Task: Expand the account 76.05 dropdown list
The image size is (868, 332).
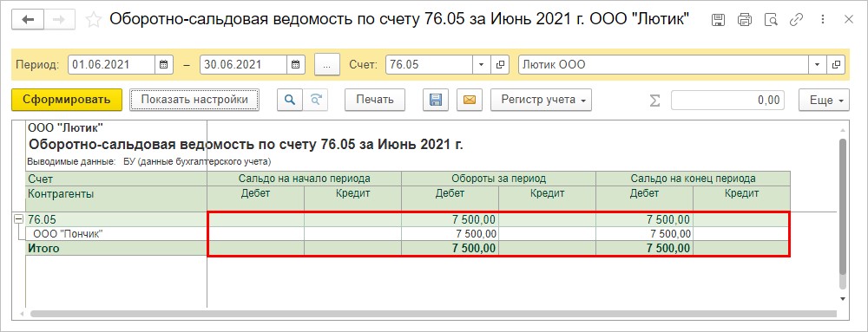Action: pos(481,65)
